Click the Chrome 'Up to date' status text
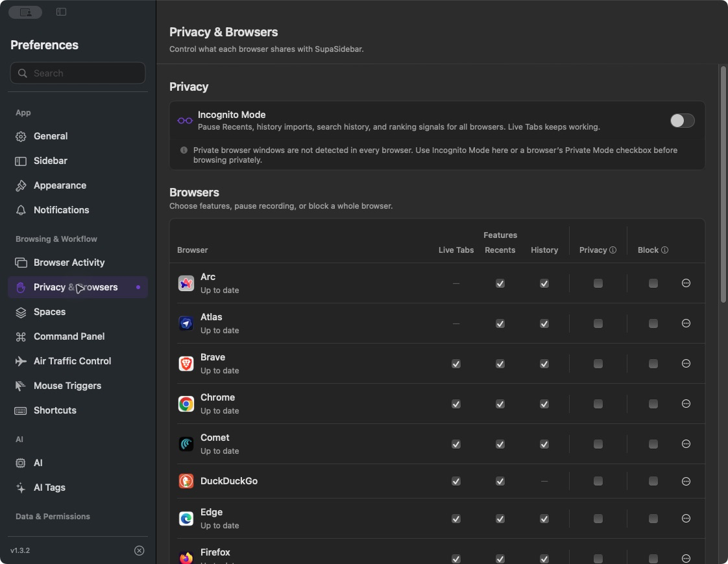 pos(219,411)
